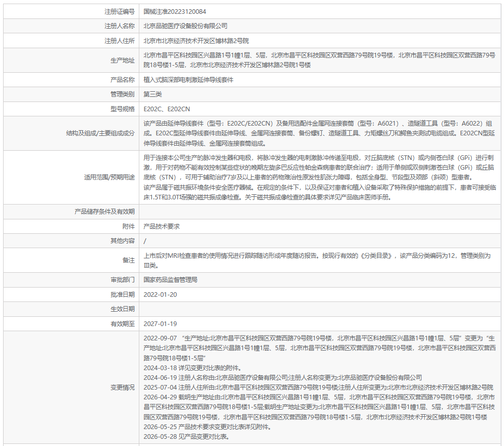The width and height of the screenshot is (504, 446).
Task: Select registration number 国械注准20223120084
Action: (x=175, y=12)
